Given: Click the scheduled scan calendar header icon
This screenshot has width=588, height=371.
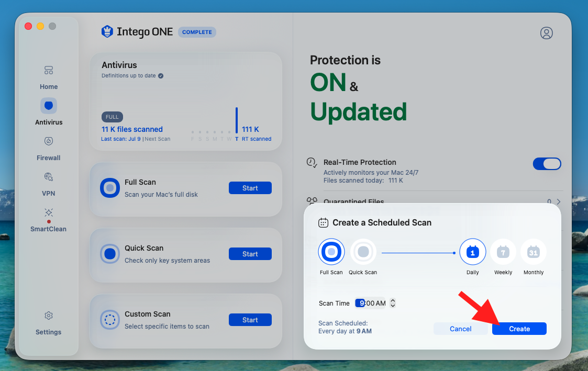Looking at the screenshot, I should (x=323, y=222).
